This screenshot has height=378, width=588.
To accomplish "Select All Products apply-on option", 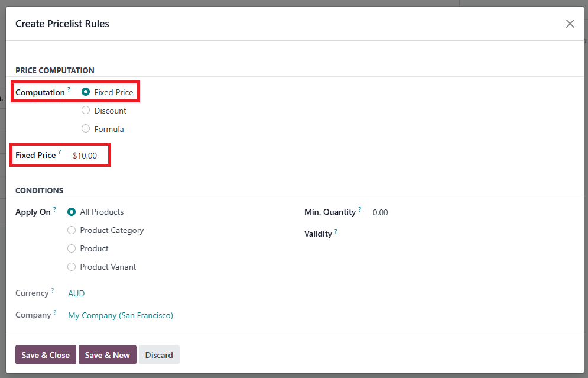I will 72,212.
